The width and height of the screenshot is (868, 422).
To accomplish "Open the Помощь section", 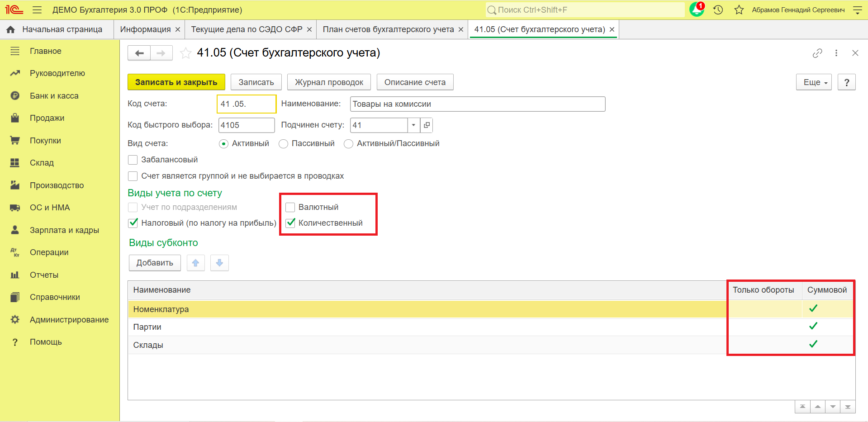I will point(60,342).
